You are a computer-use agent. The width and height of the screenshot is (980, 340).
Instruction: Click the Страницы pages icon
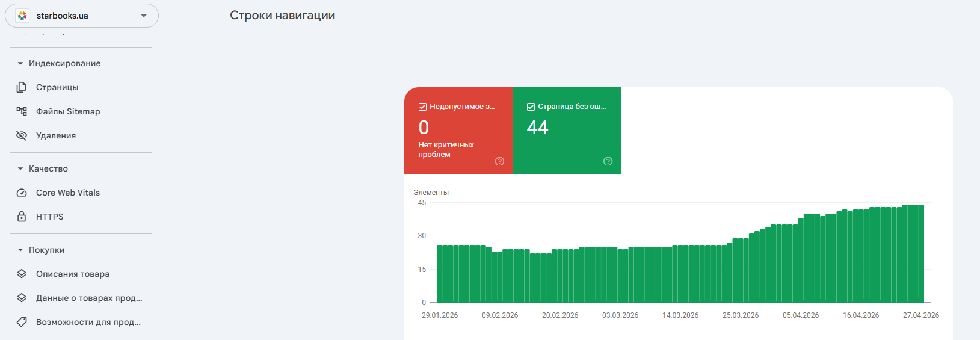coord(22,87)
